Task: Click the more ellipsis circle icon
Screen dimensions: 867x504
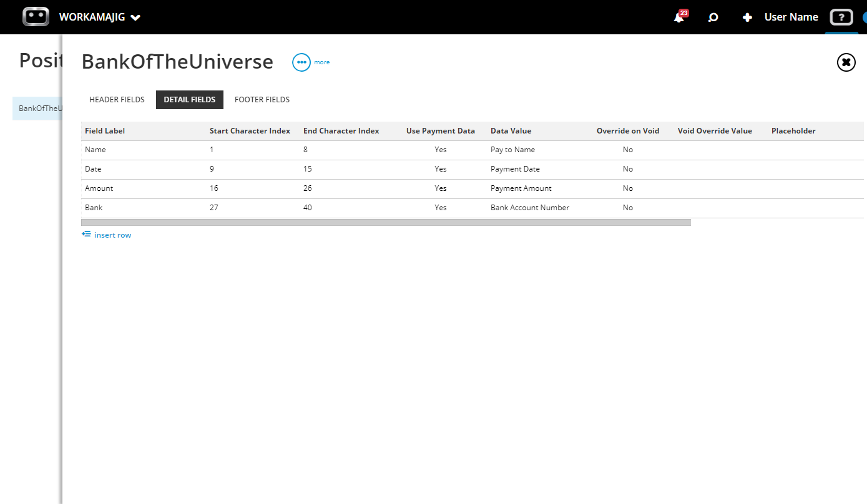Action: [301, 62]
